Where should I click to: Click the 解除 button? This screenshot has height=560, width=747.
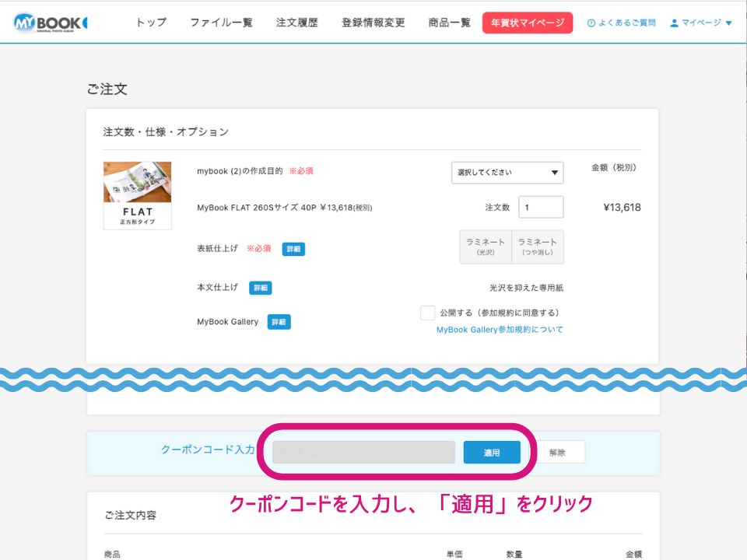click(x=557, y=453)
